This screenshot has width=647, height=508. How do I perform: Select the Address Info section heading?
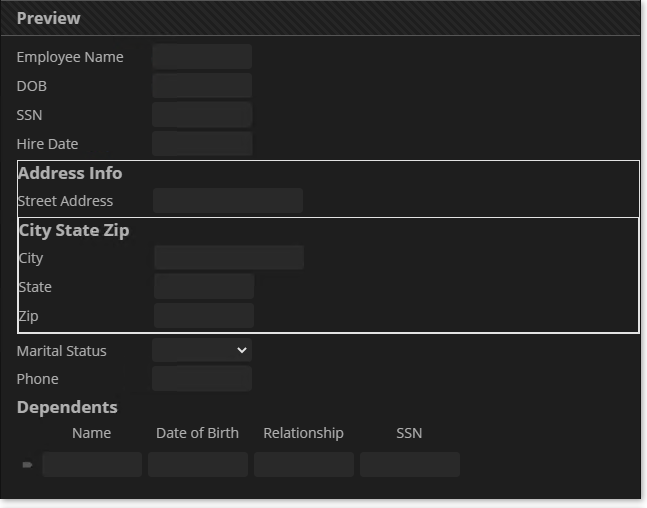pyautogui.click(x=70, y=173)
